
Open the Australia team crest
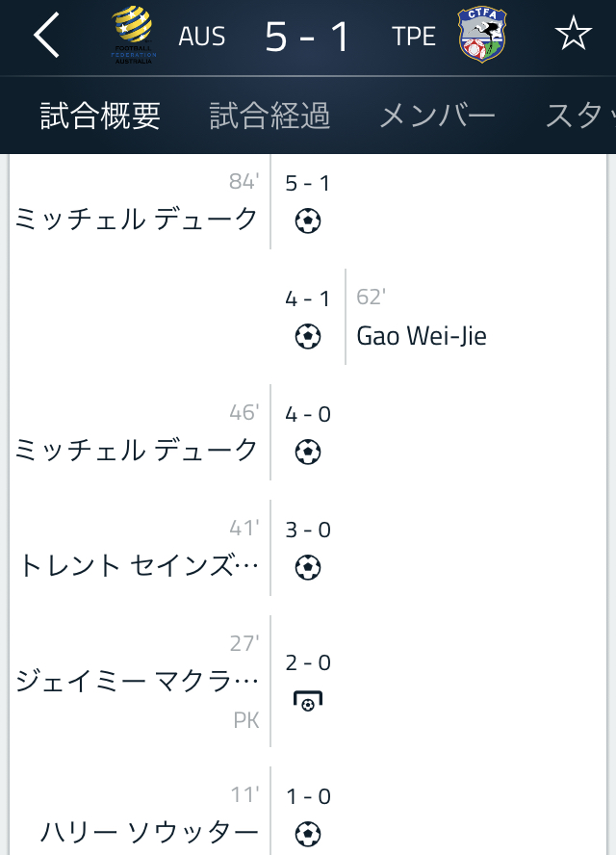tap(133, 36)
